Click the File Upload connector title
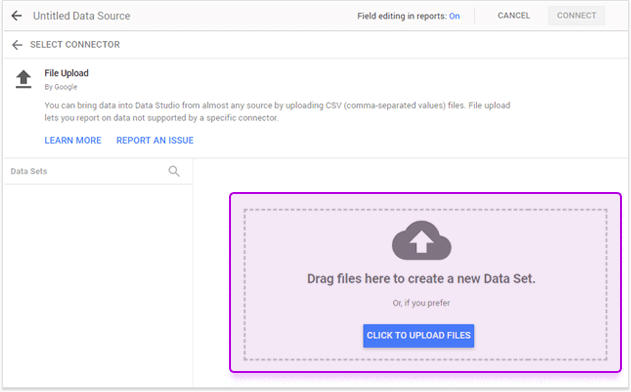631x392 pixels. 66,73
